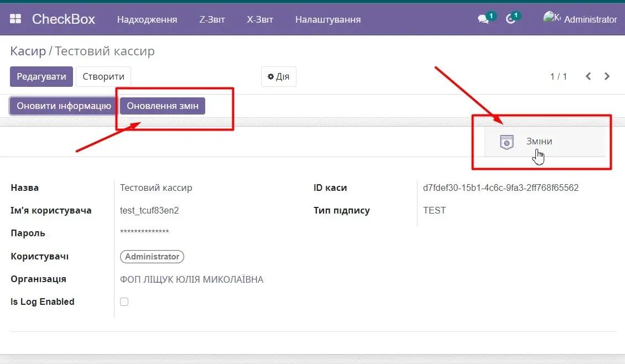
Task: Open the Administrator user menu
Action: [590, 19]
